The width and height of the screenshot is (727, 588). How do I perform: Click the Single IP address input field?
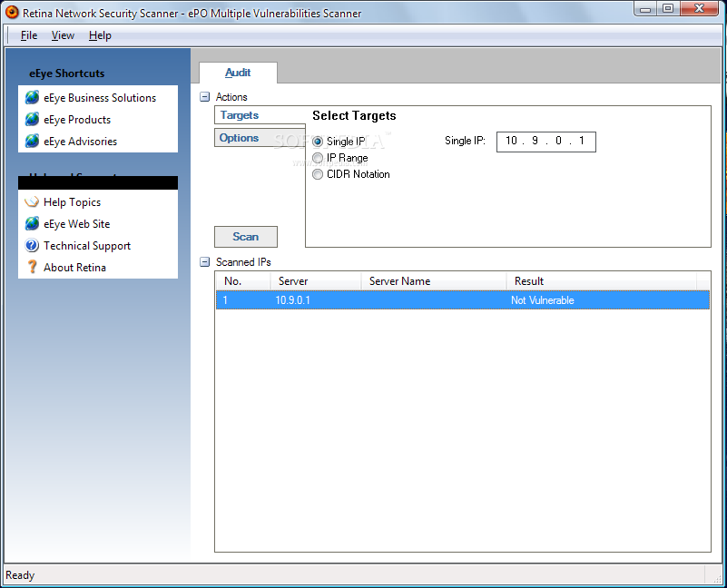pos(546,142)
